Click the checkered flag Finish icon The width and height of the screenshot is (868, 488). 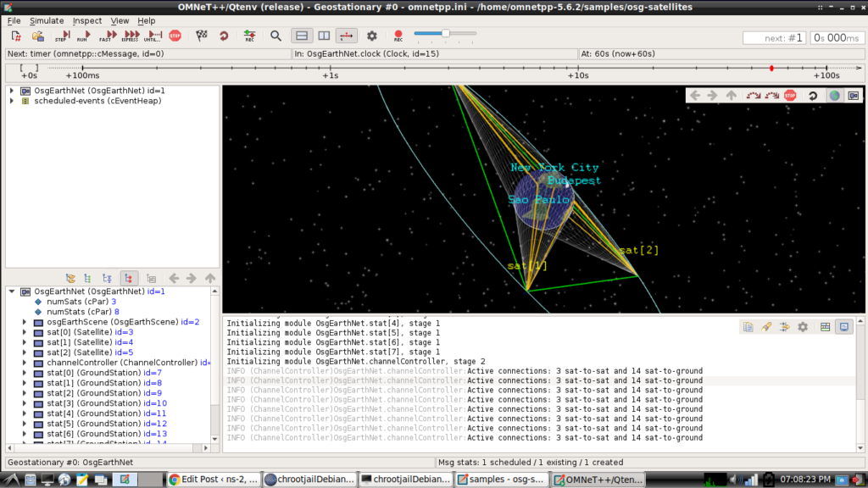(x=202, y=36)
